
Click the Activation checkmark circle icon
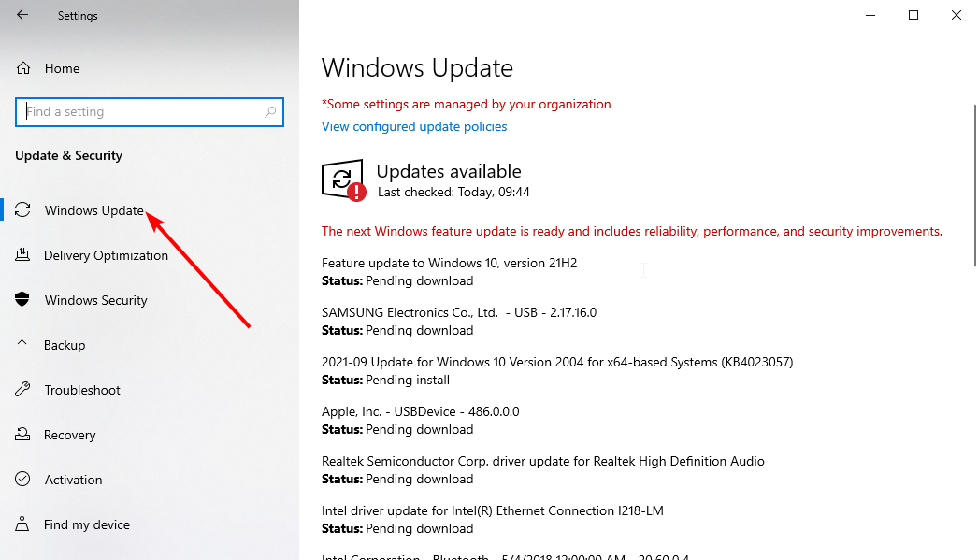pyautogui.click(x=22, y=479)
